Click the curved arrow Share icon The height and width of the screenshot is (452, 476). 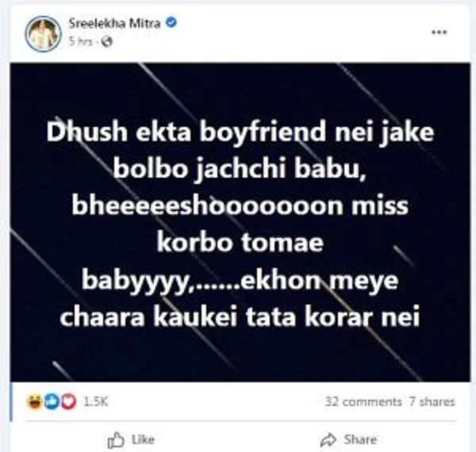pos(328,440)
